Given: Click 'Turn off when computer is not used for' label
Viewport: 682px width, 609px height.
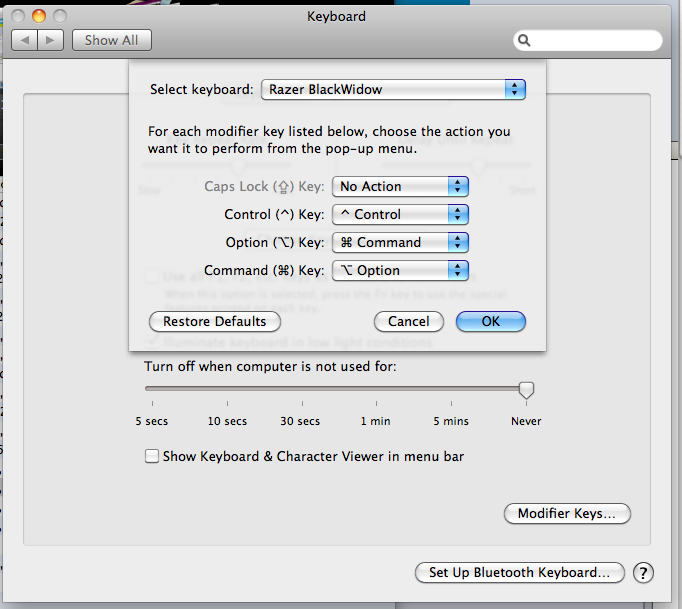Looking at the screenshot, I should coord(270,367).
